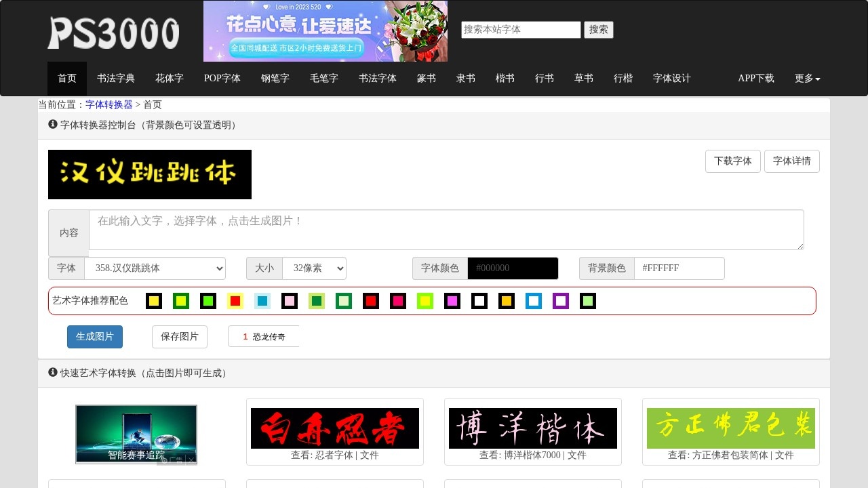Pick the white-on-black swatch
Viewport: 868px width, 488px height.
(479, 301)
